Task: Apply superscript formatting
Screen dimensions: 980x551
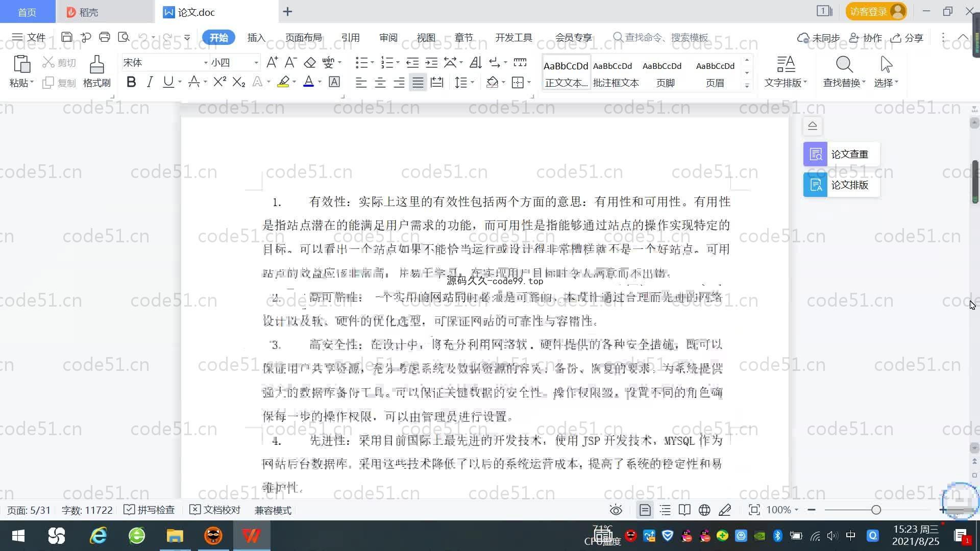Action: tap(219, 82)
